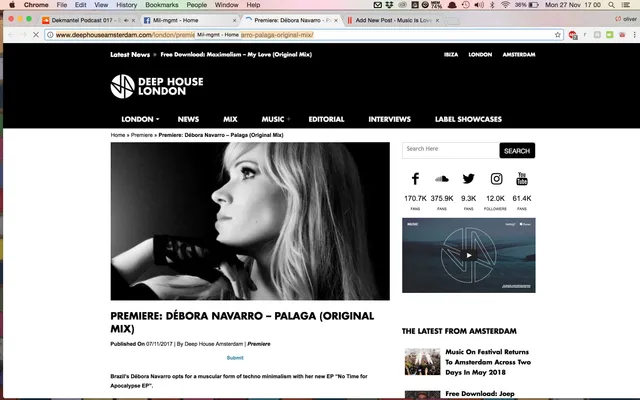Viewport: 640px width, 400px height.
Task: Bookmark this page with the star icon
Action: click(558, 35)
